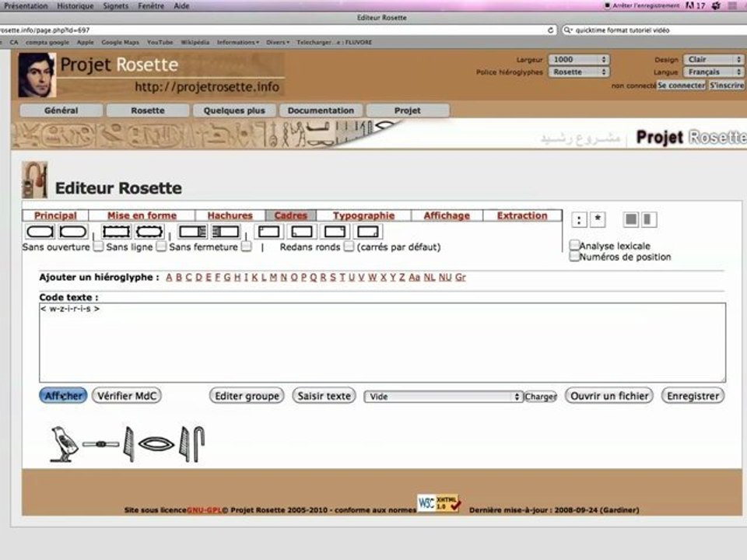Enable Analyse lexicale checkbox
The image size is (747, 560).
point(574,245)
